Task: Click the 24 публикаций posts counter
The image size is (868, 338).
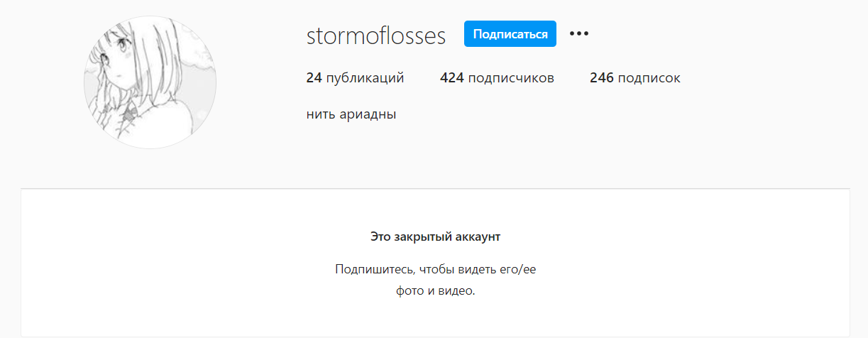Action: coord(355,78)
